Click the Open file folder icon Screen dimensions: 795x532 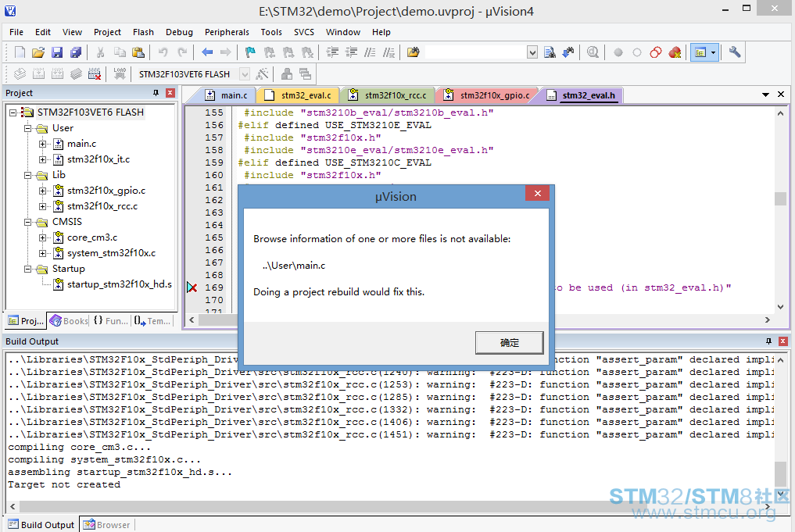tap(38, 52)
